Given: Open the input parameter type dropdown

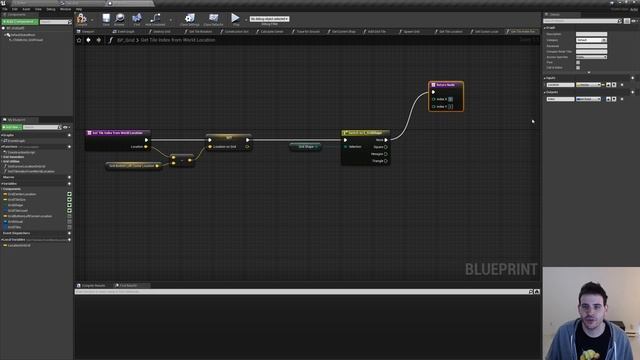Looking at the screenshot, I should point(588,85).
